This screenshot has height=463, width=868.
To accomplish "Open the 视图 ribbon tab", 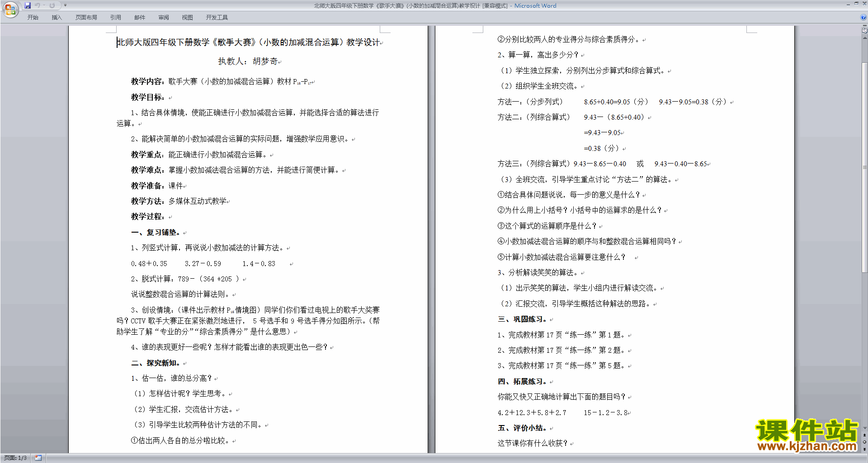I will 187,17.
